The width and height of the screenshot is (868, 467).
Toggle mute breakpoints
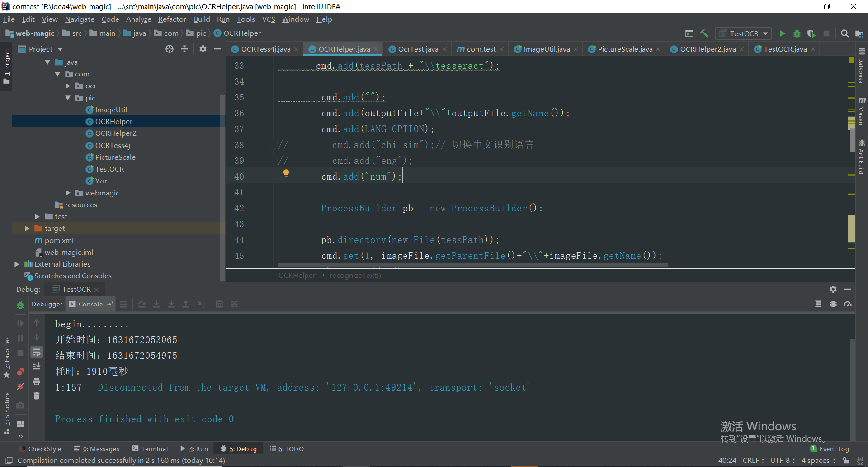pos(20,386)
